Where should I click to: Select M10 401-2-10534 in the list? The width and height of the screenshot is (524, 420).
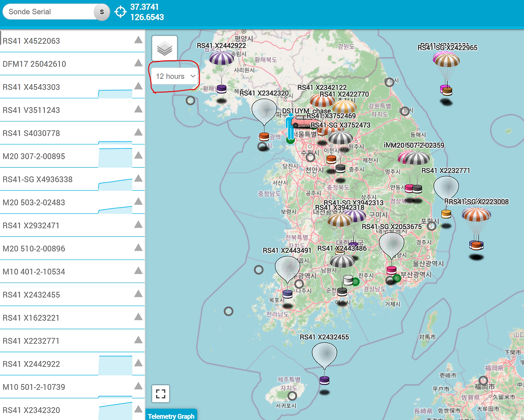coord(72,272)
